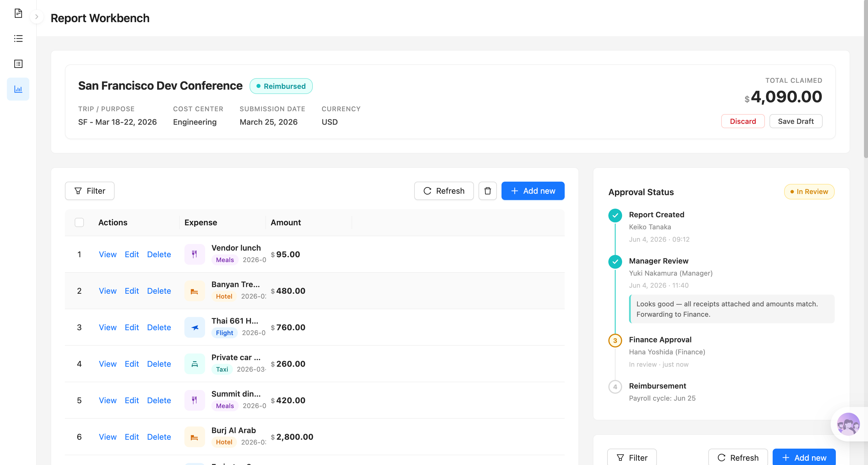Edit the Summit dinner expense
Viewport: 868px width, 465px height.
[x=132, y=400]
